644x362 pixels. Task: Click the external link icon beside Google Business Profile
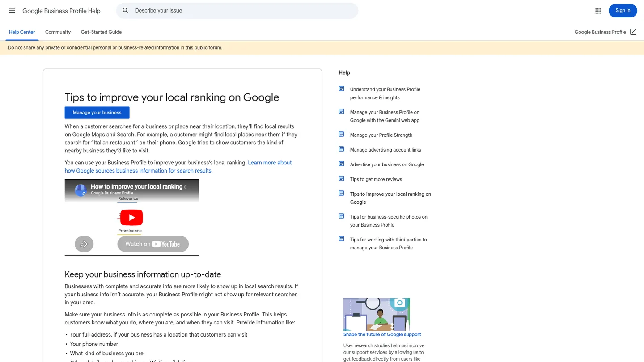[633, 32]
